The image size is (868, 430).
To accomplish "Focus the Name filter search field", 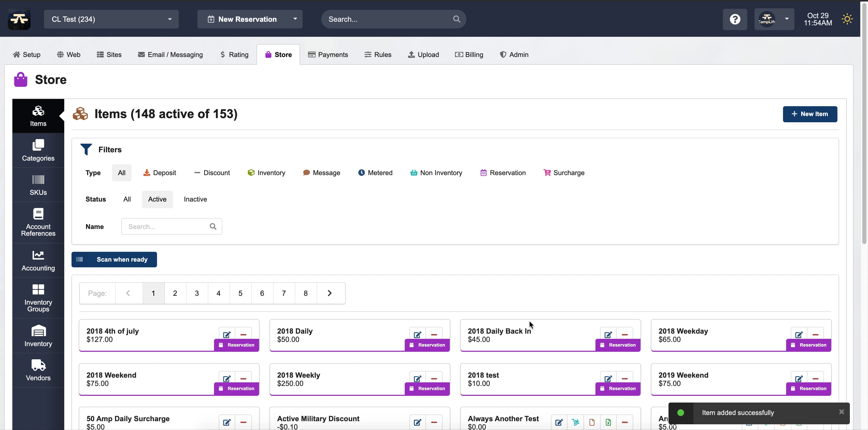I will (x=172, y=226).
